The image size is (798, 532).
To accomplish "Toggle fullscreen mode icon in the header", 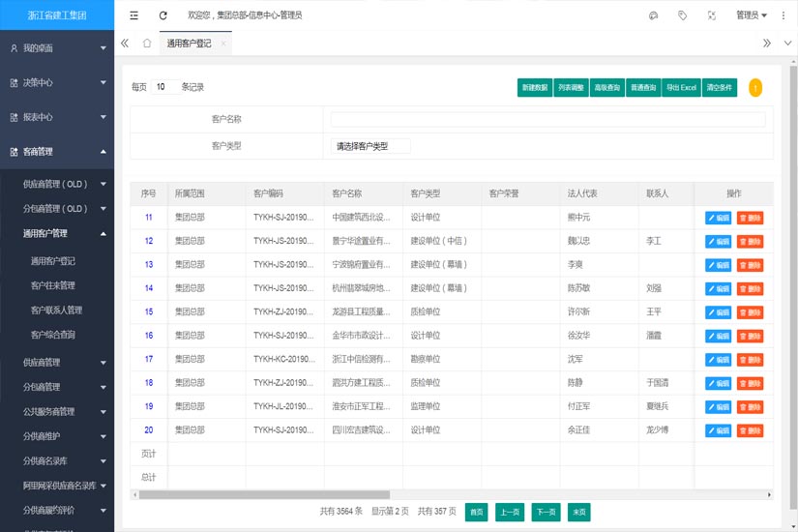I will click(712, 15).
